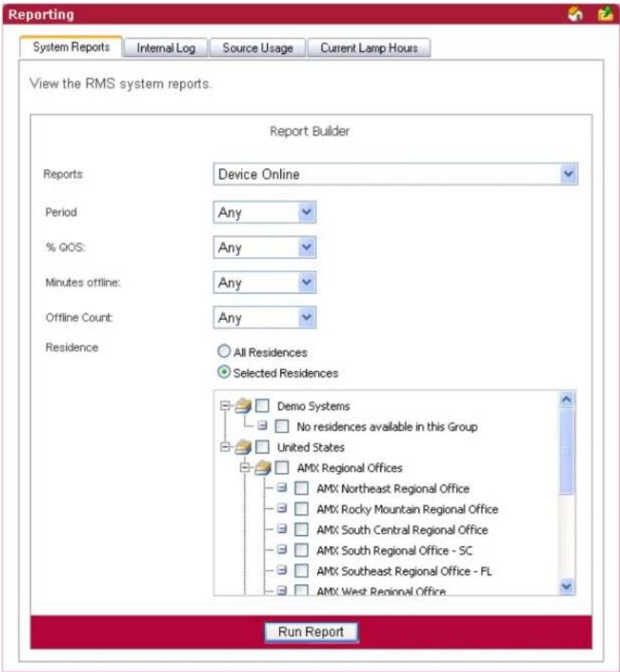
Task: Click residence icon beside AMX Rocky Mountain Regional Office
Action: 282,508
